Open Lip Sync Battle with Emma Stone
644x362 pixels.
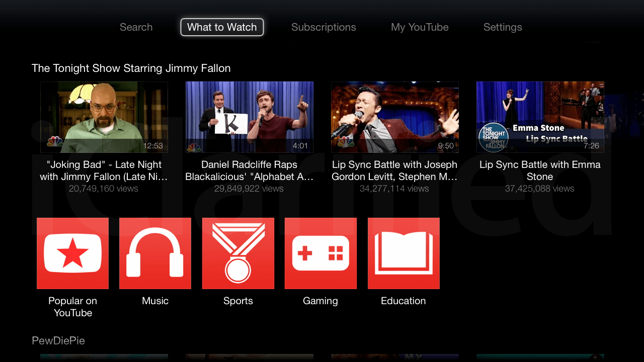540,117
